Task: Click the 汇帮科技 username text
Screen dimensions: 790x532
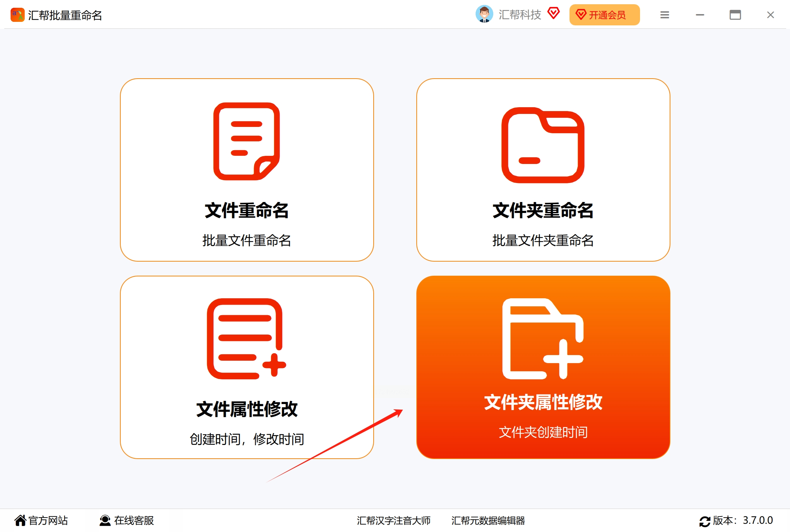Action: [x=520, y=15]
